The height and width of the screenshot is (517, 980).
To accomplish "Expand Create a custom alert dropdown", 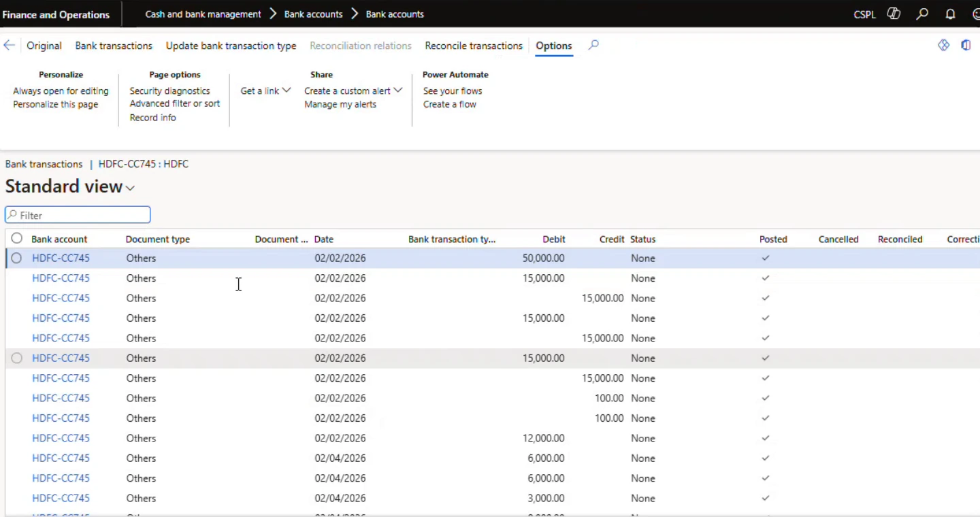I will [353, 90].
